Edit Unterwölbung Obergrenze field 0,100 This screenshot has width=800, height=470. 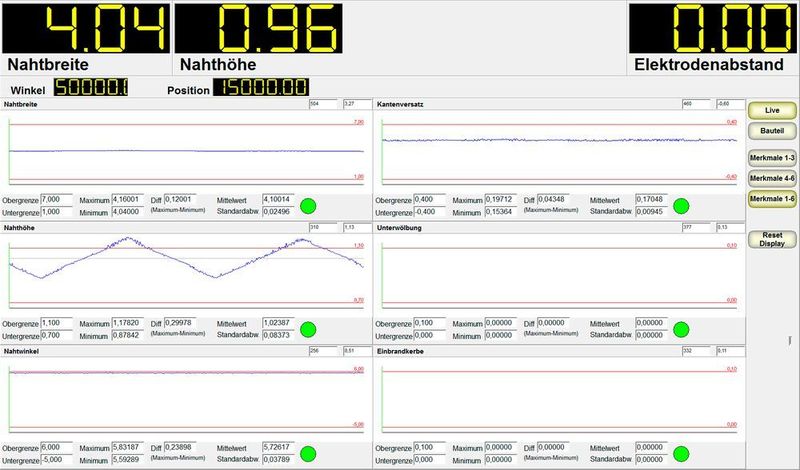point(429,323)
